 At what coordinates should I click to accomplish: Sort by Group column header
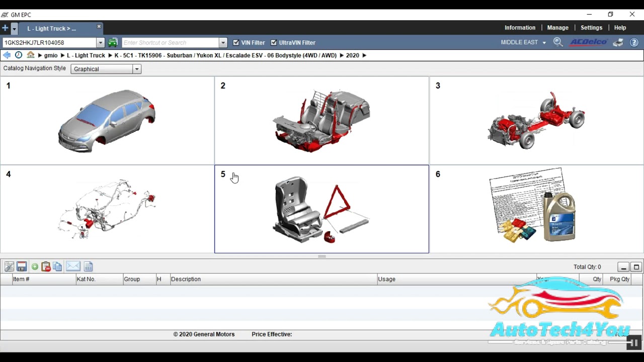[x=139, y=279]
